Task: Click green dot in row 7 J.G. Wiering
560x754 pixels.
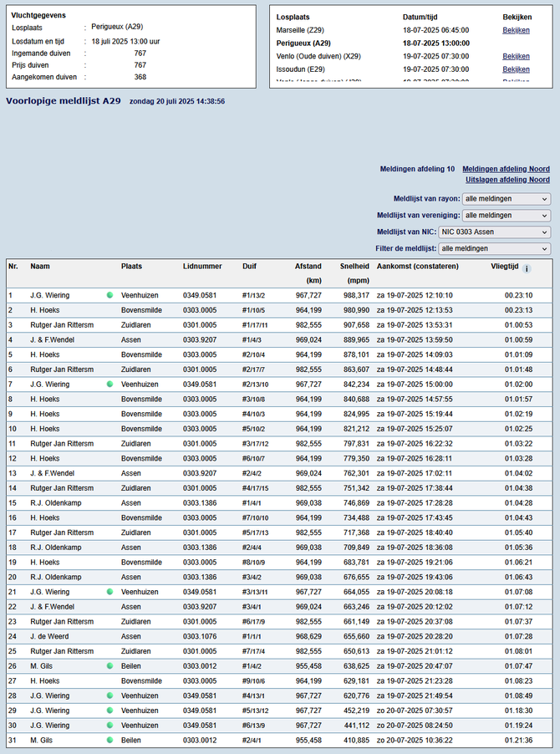Action: [x=109, y=385]
